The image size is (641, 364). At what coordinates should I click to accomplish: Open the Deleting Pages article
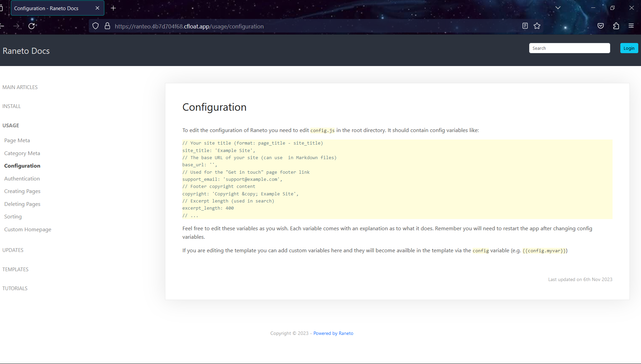point(22,204)
